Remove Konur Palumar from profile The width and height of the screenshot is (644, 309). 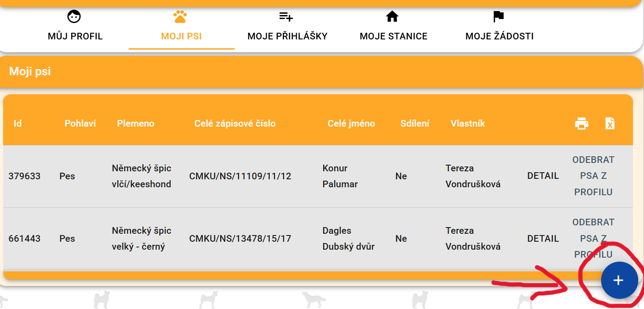(x=593, y=176)
